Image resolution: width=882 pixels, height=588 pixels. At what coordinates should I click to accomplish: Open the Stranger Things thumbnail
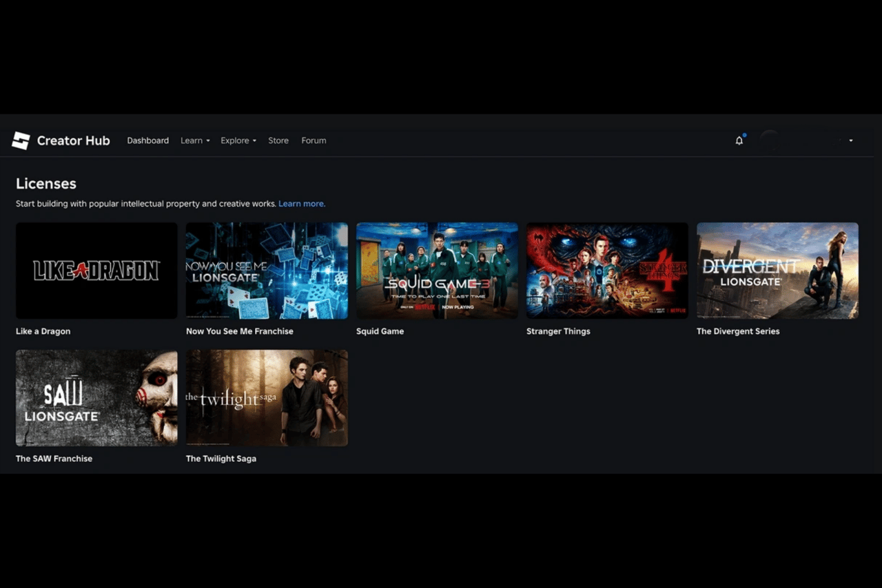pyautogui.click(x=607, y=271)
